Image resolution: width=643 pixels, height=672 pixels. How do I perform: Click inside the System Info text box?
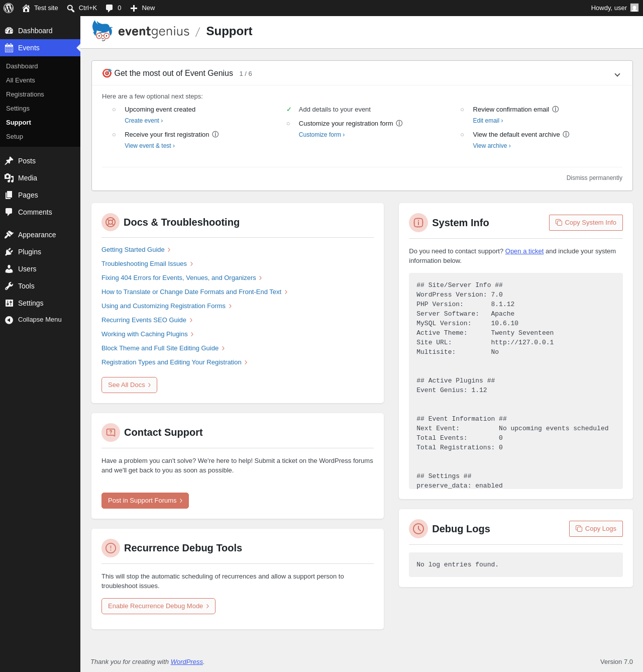click(516, 381)
